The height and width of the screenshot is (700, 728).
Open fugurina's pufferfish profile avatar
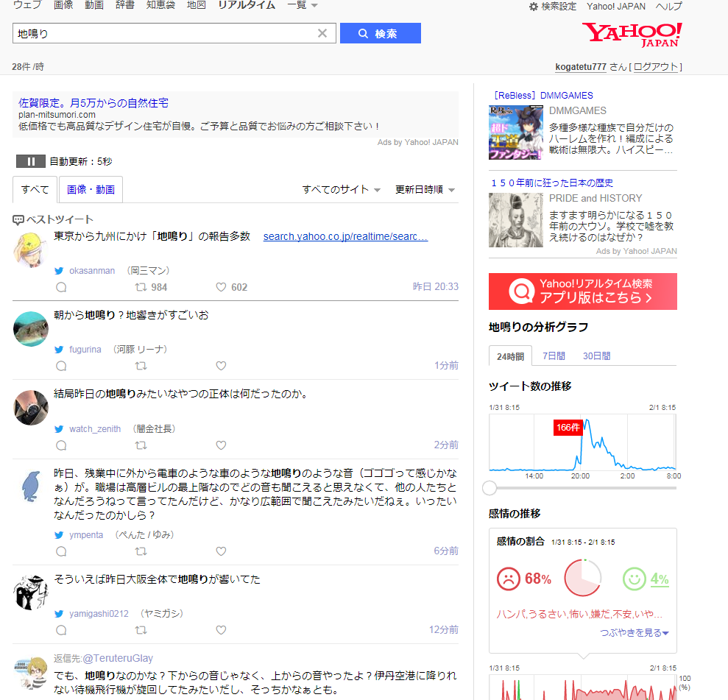point(31,329)
